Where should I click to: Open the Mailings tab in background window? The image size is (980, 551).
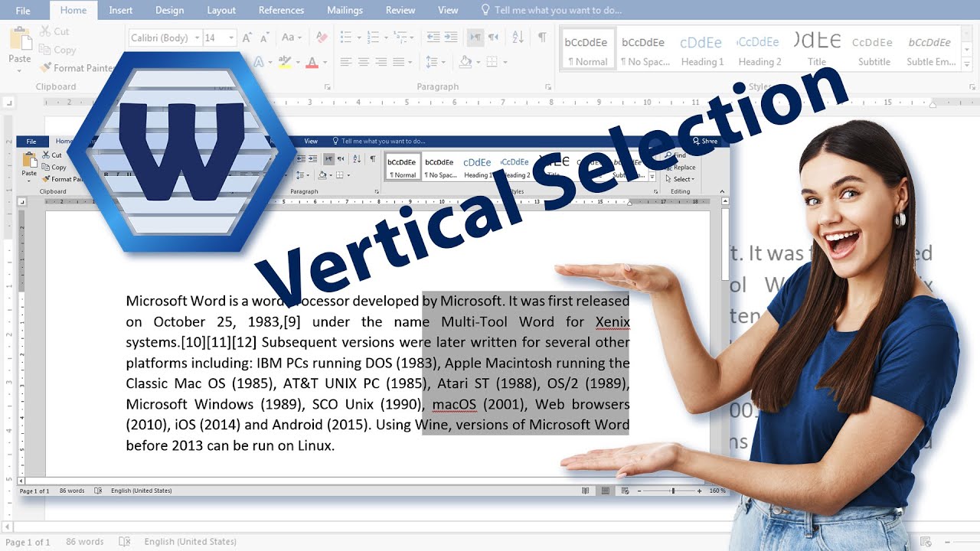pyautogui.click(x=344, y=10)
